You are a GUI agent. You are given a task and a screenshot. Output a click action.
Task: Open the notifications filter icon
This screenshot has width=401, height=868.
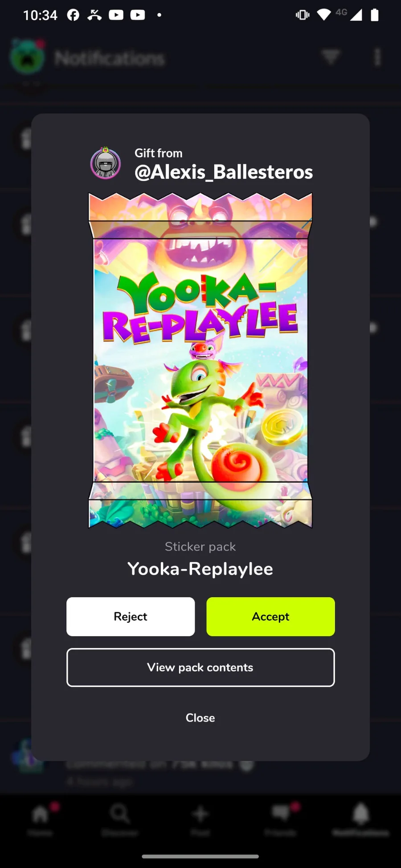coord(331,57)
